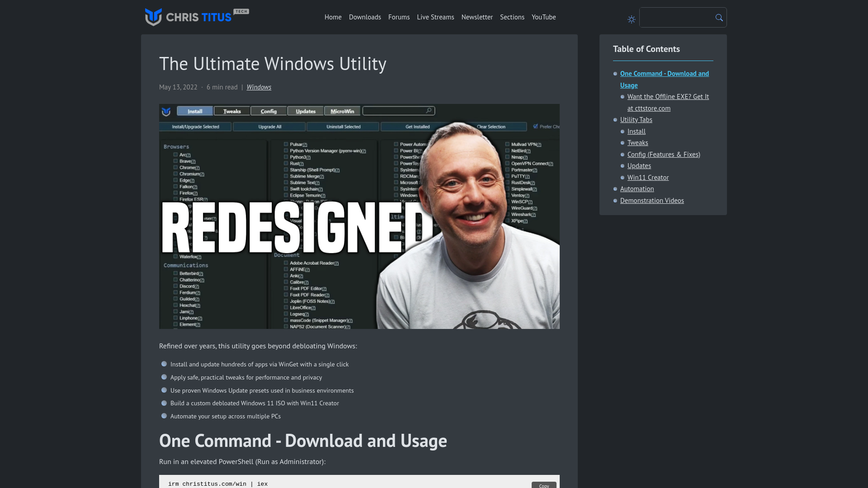868x488 pixels.
Task: Click the code text irm christitus.com/win | iex
Action: point(218,484)
